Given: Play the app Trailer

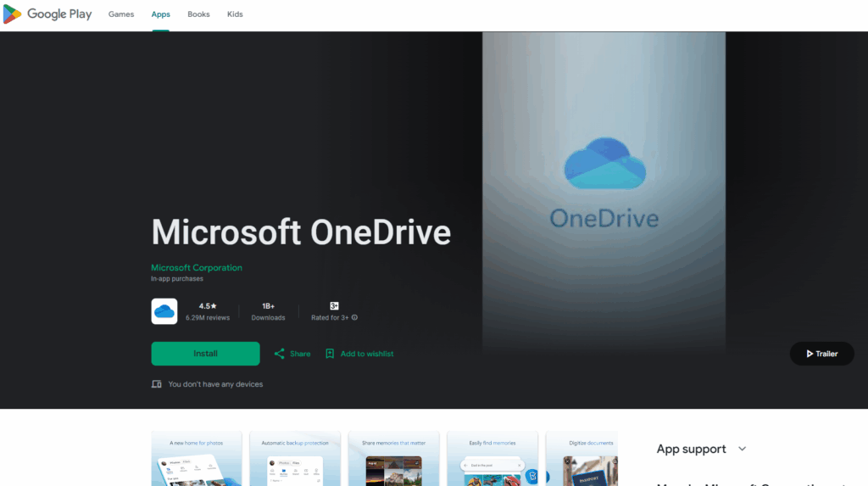Looking at the screenshot, I should 821,354.
